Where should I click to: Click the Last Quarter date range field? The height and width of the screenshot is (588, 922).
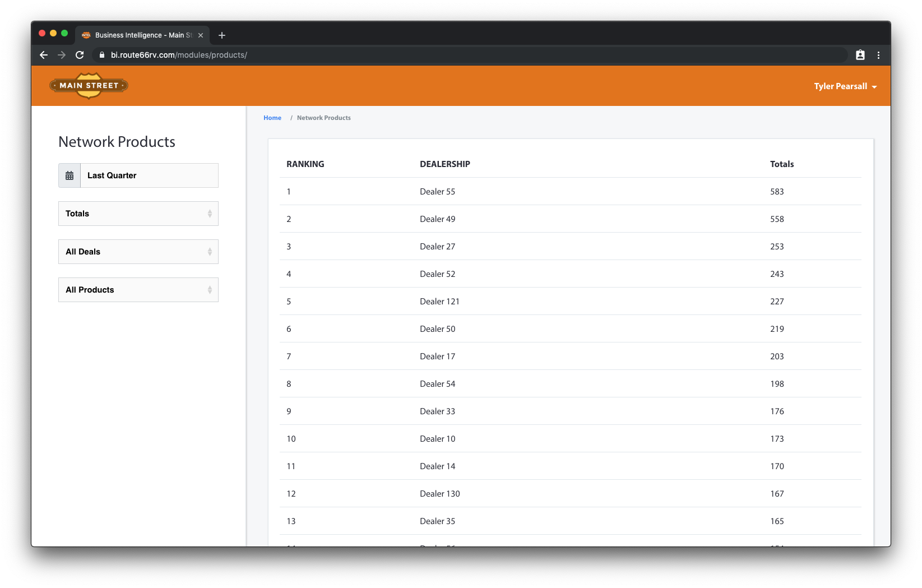point(149,175)
